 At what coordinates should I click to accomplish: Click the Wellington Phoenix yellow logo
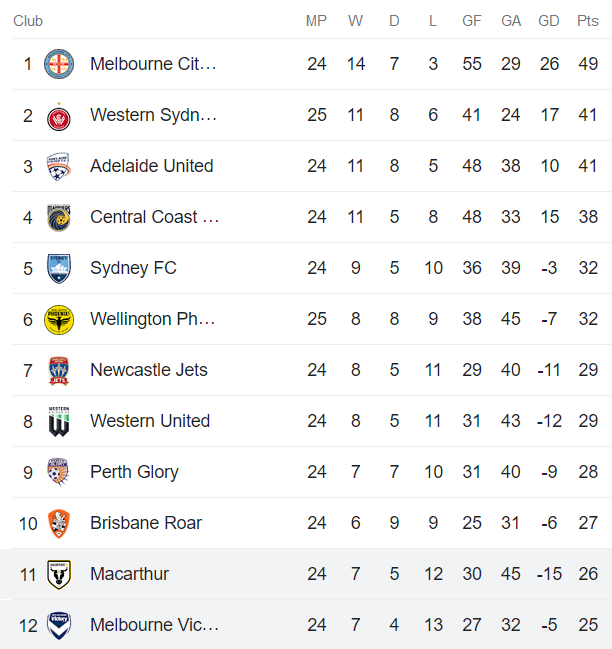[59, 319]
